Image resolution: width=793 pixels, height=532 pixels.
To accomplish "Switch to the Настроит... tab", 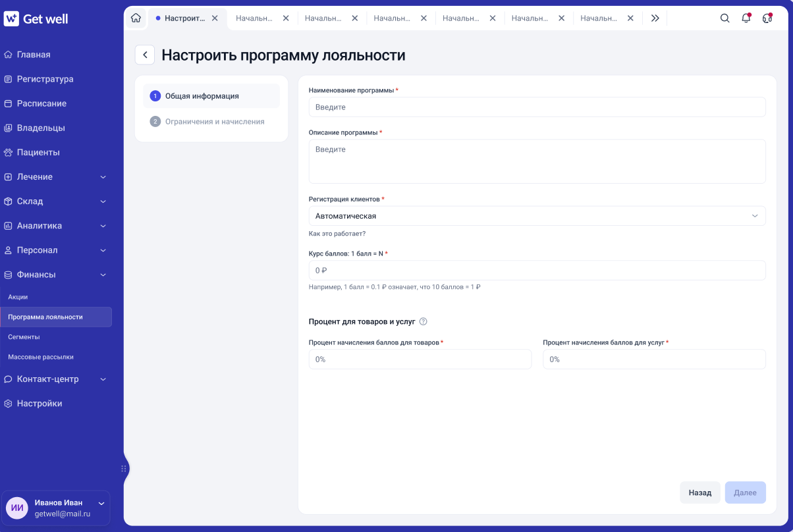I will [188, 18].
